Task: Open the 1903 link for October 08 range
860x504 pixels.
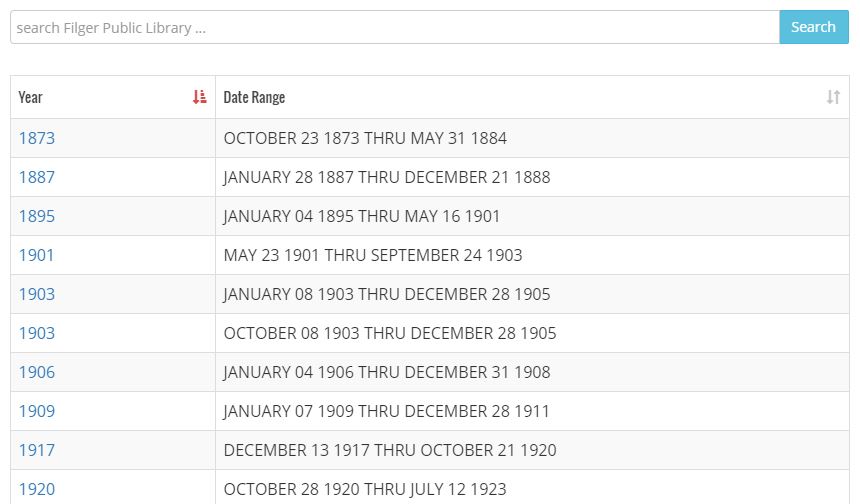Action: [x=37, y=333]
